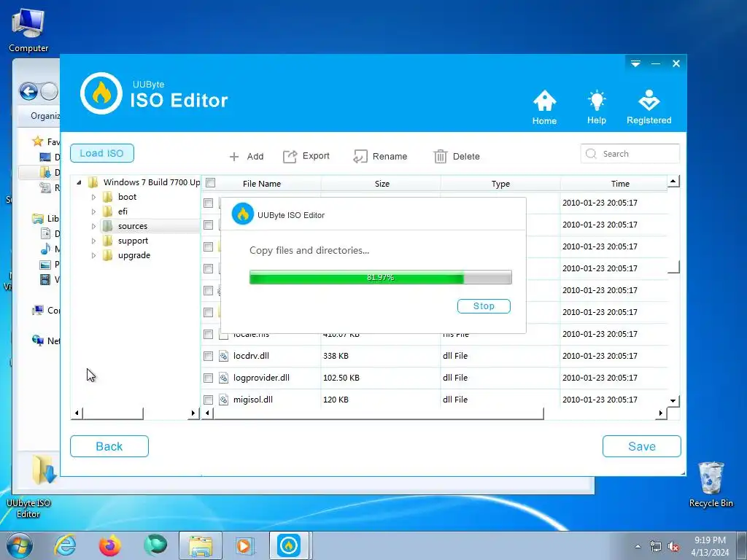Open the Computer desktop icon
This screenshot has height=560, width=747.
click(x=28, y=30)
